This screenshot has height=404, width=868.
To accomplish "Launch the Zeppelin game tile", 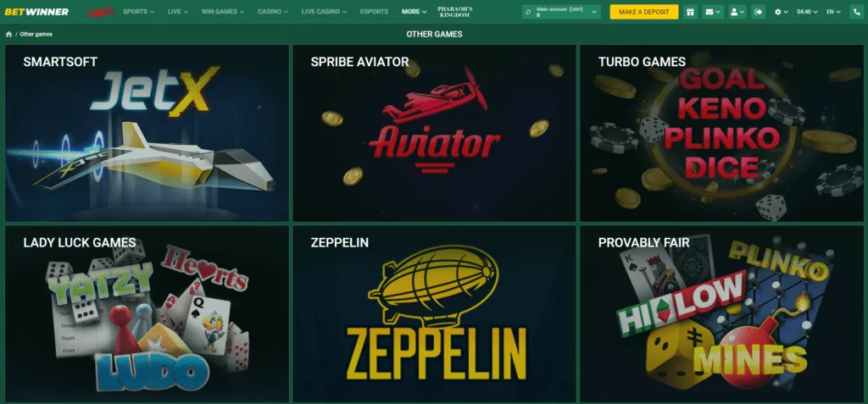I will coord(434,313).
